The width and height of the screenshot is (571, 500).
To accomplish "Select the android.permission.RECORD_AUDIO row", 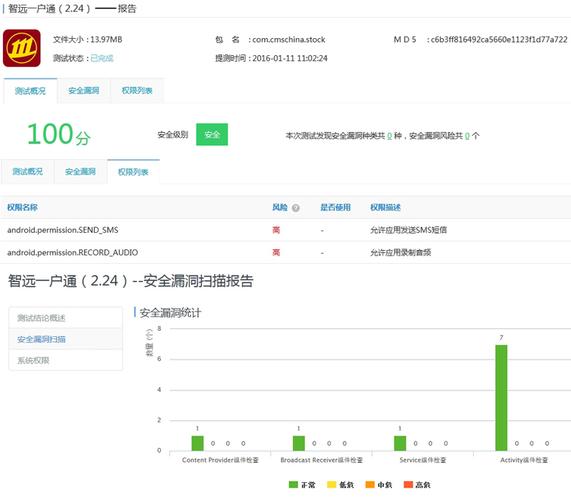I will coord(286,252).
